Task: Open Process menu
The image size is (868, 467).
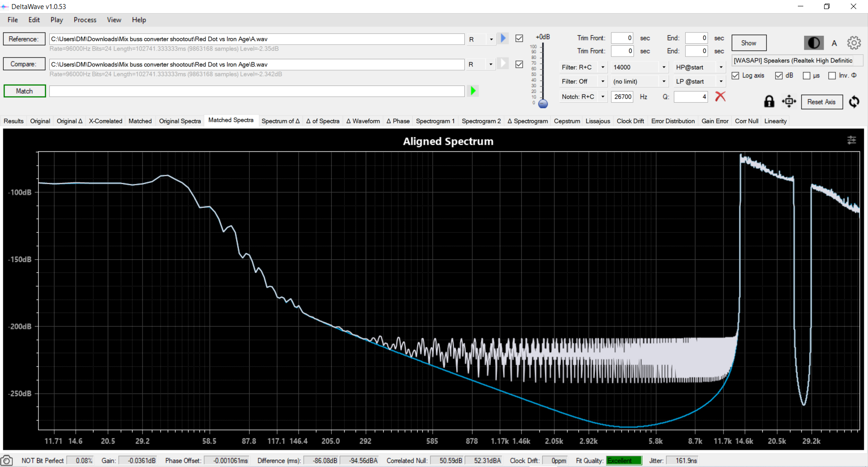Action: point(85,20)
